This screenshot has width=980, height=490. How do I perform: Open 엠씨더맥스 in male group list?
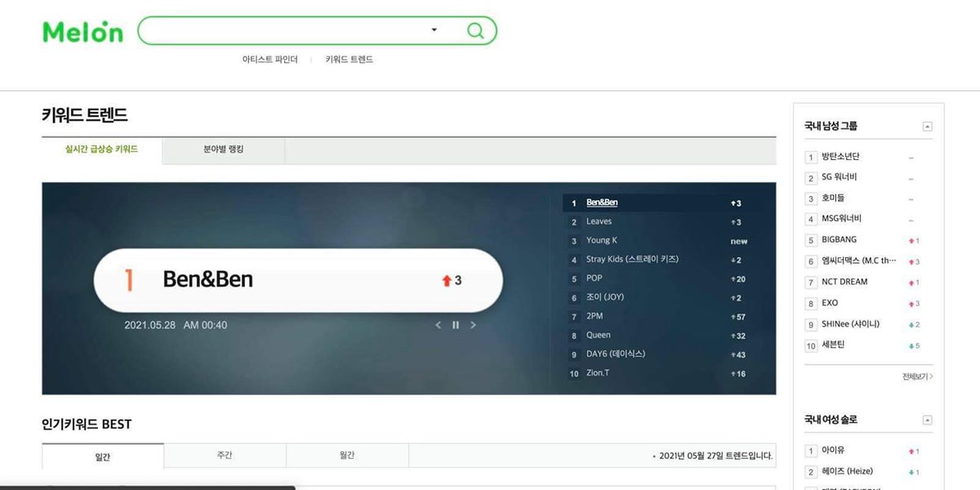coord(859,261)
